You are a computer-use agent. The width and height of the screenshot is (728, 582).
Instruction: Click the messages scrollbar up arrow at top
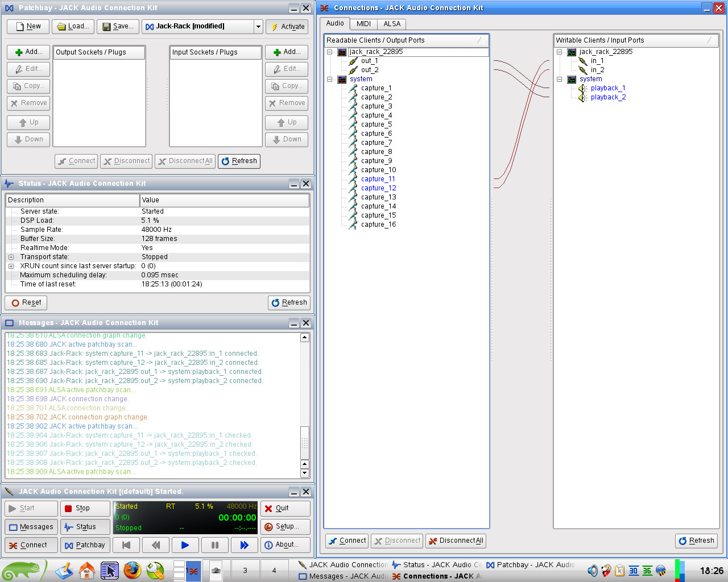click(x=305, y=338)
